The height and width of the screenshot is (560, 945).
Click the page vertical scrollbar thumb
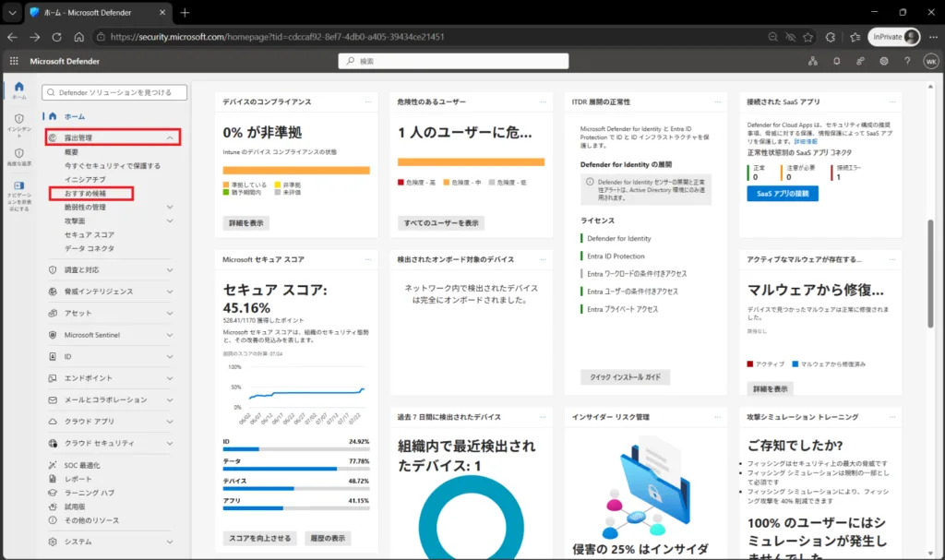tap(930, 274)
